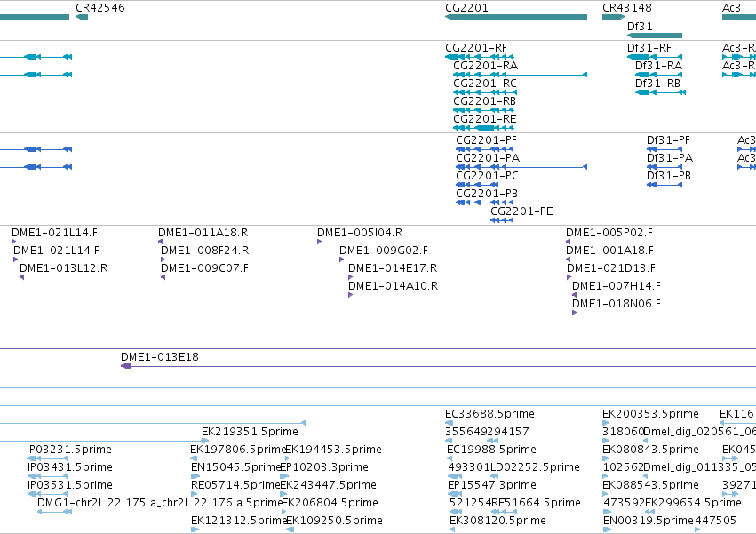
Task: Select the CG2201 gene bar
Action: [516, 17]
